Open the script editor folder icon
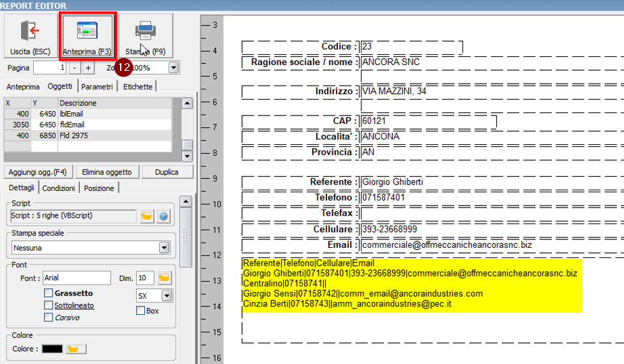 click(147, 216)
